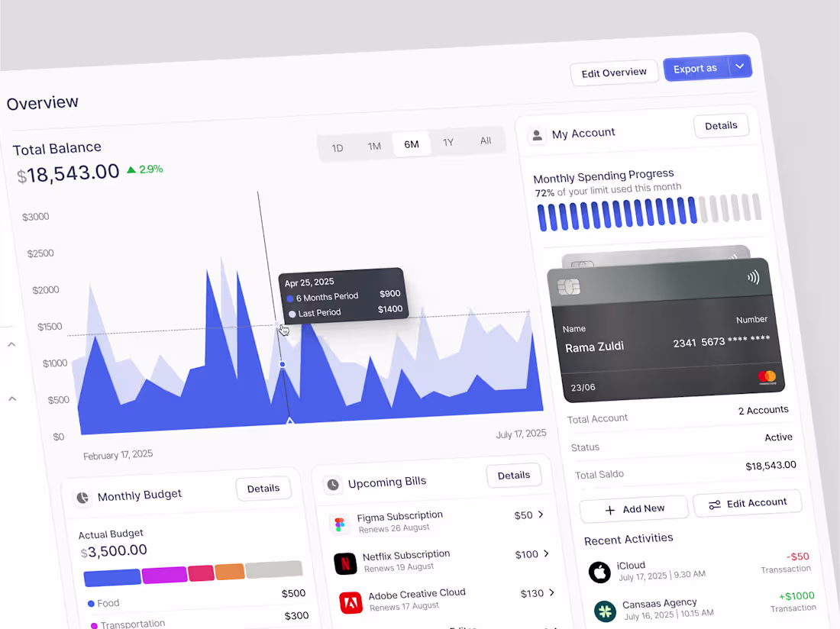The width and height of the screenshot is (840, 629).
Task: Select the All time period tab
Action: point(485,141)
